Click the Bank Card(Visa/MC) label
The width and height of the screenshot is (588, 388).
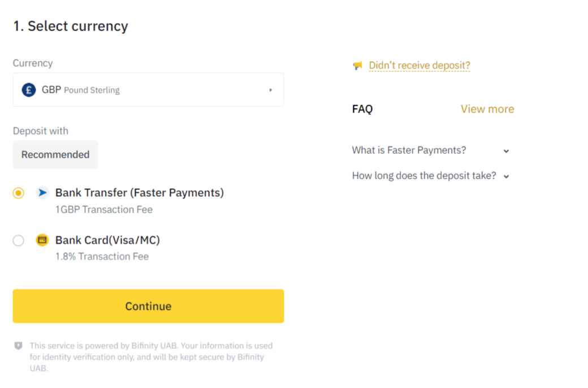107,240
